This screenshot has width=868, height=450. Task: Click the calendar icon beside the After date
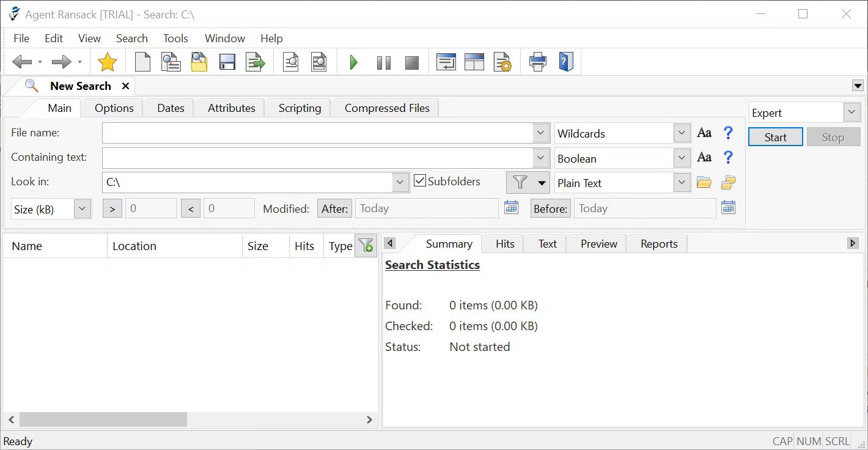coord(512,208)
